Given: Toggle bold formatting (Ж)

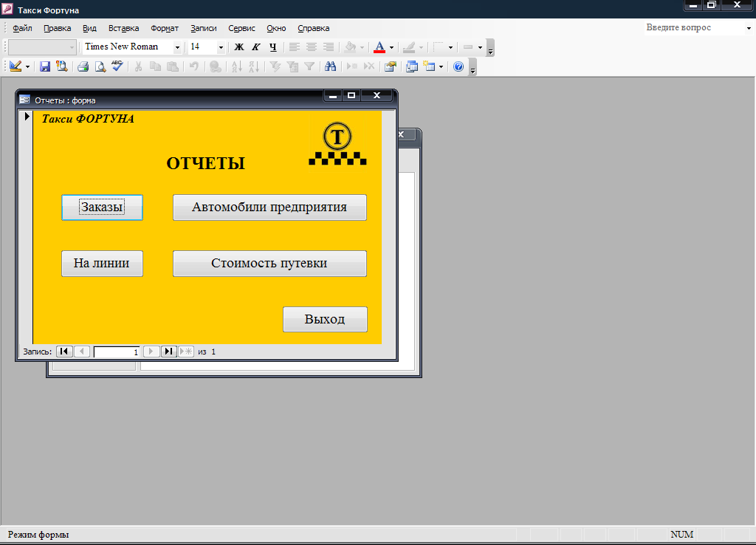Looking at the screenshot, I should [x=239, y=47].
